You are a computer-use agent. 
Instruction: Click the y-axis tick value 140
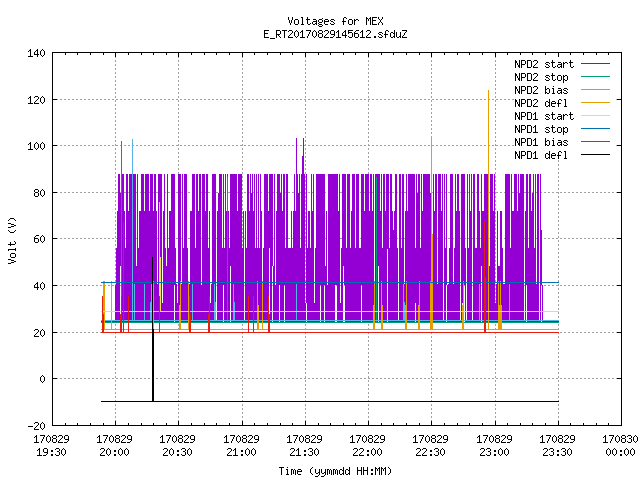tap(36, 53)
